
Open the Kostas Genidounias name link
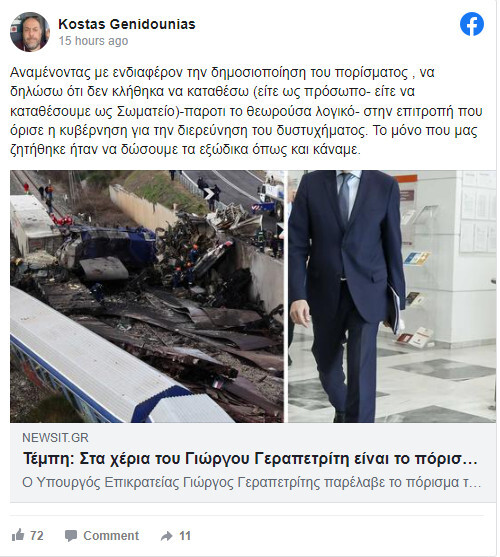[127, 24]
